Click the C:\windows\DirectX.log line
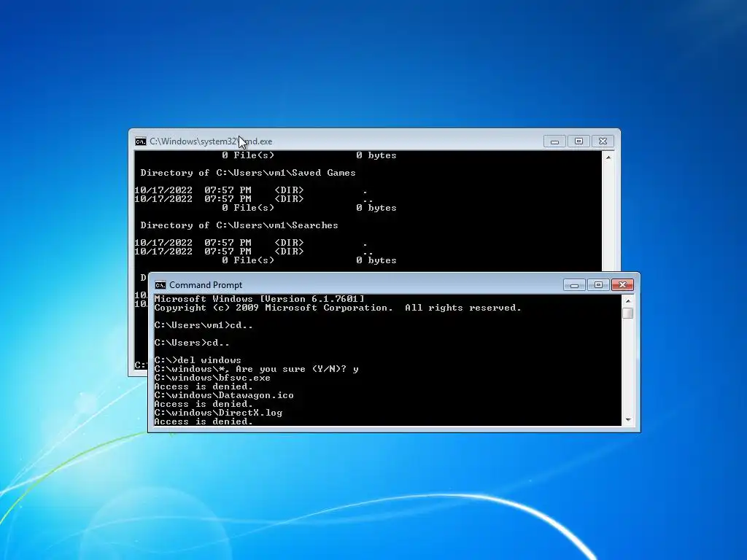 click(218, 413)
